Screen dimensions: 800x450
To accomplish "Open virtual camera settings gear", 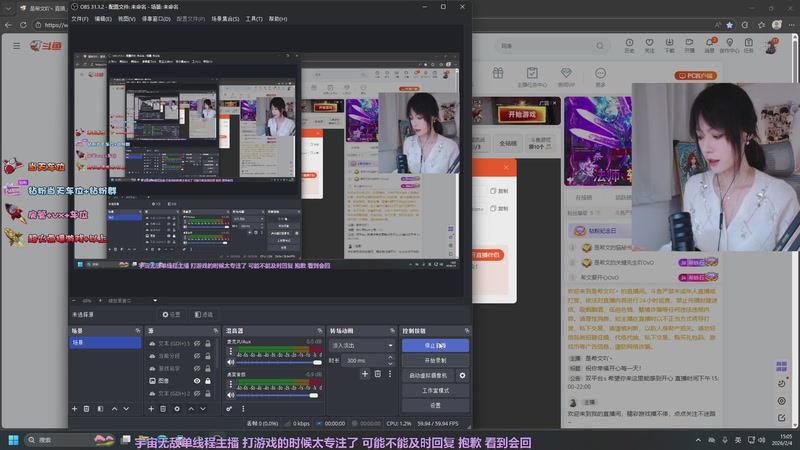I will 462,376.
